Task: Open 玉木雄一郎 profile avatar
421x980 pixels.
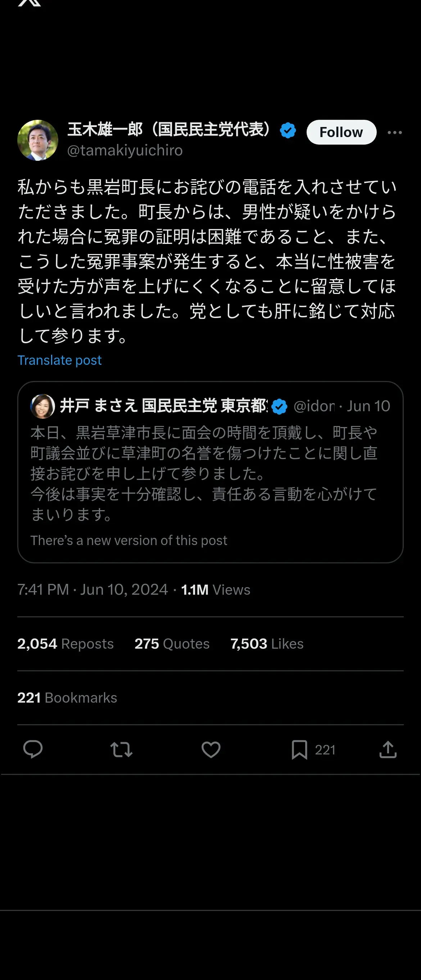Action: [38, 140]
